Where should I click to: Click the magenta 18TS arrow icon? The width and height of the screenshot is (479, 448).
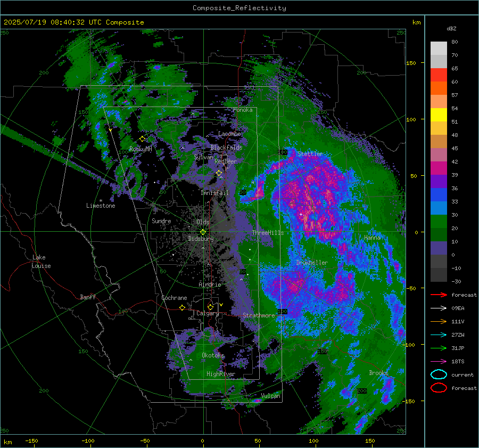[x=439, y=362]
